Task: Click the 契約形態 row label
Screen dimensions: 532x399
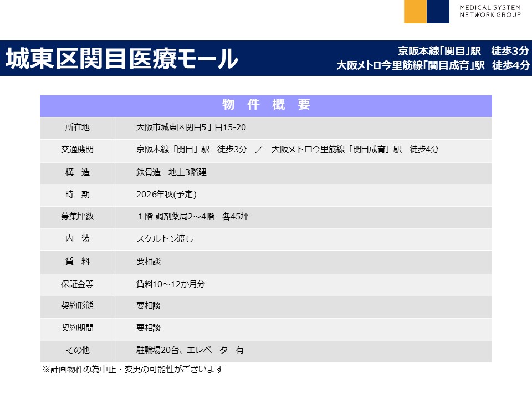Action: click(78, 306)
